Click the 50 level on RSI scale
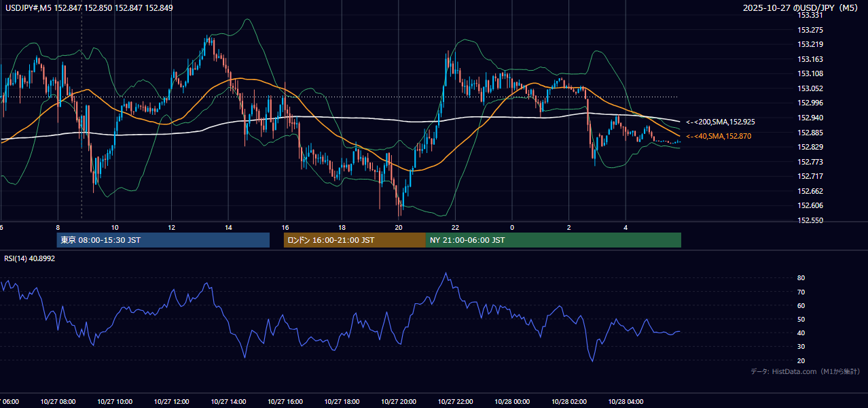The height and width of the screenshot is (408, 868). point(801,319)
